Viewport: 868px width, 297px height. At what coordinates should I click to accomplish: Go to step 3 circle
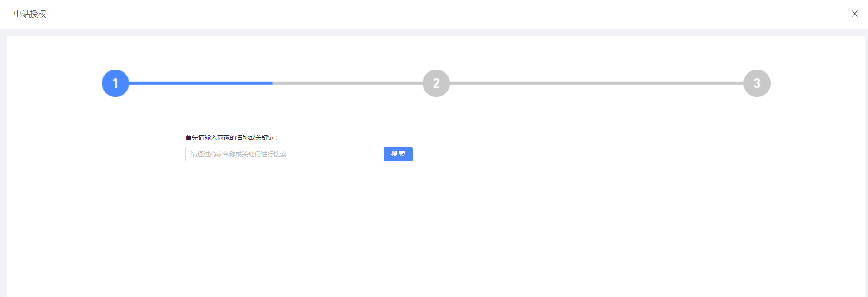point(757,83)
